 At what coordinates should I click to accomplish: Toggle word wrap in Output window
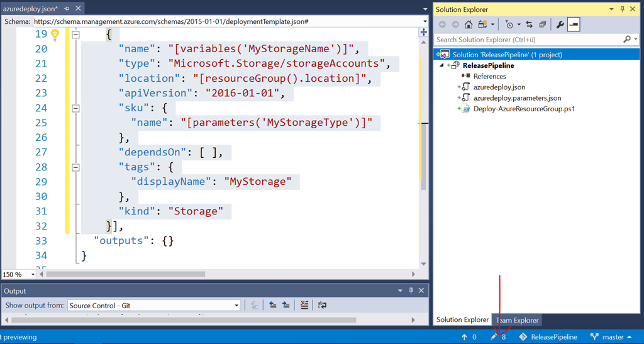322,306
